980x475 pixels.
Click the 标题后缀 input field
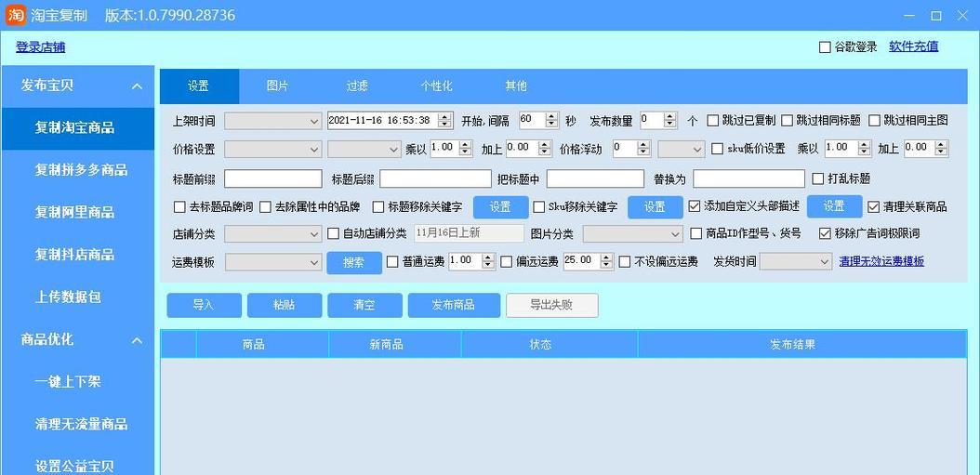[436, 178]
